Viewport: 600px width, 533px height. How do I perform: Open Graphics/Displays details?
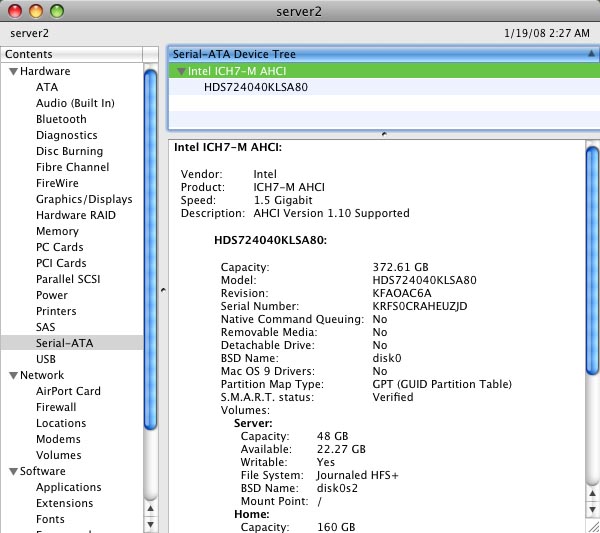coord(84,199)
